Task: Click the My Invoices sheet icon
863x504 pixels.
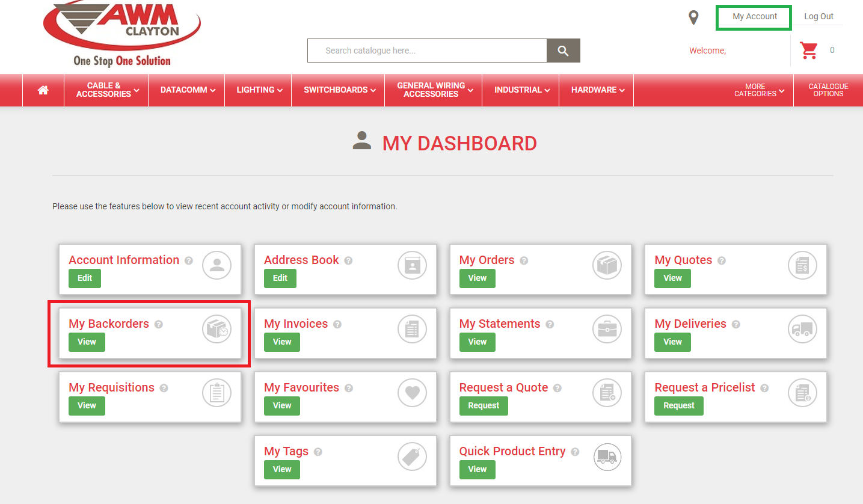Action: (413, 329)
